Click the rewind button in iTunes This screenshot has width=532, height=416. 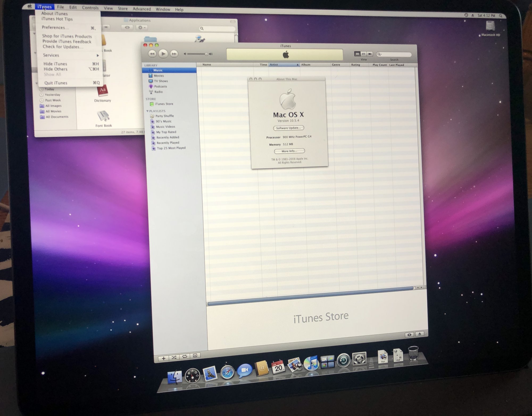pyautogui.click(x=152, y=54)
